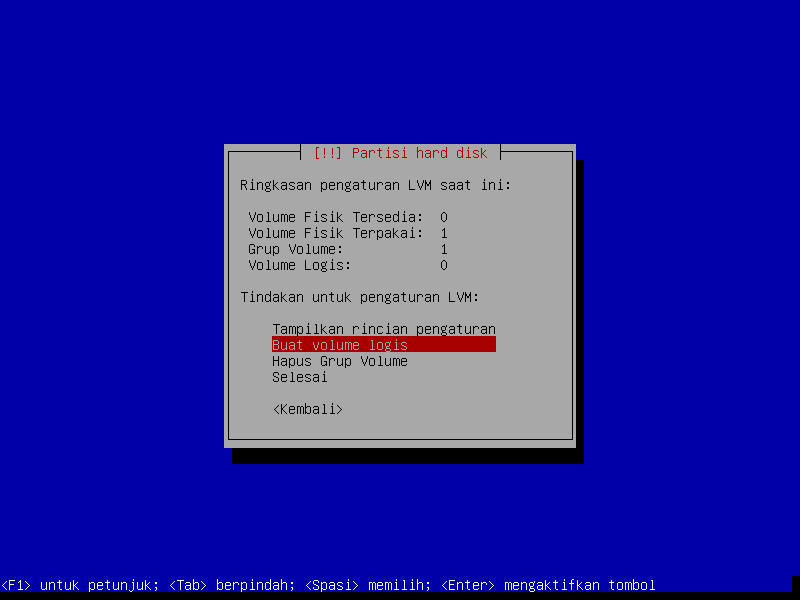The height and width of the screenshot is (600, 800).
Task: Click the [!!] priority marker in title
Action: tap(327, 153)
